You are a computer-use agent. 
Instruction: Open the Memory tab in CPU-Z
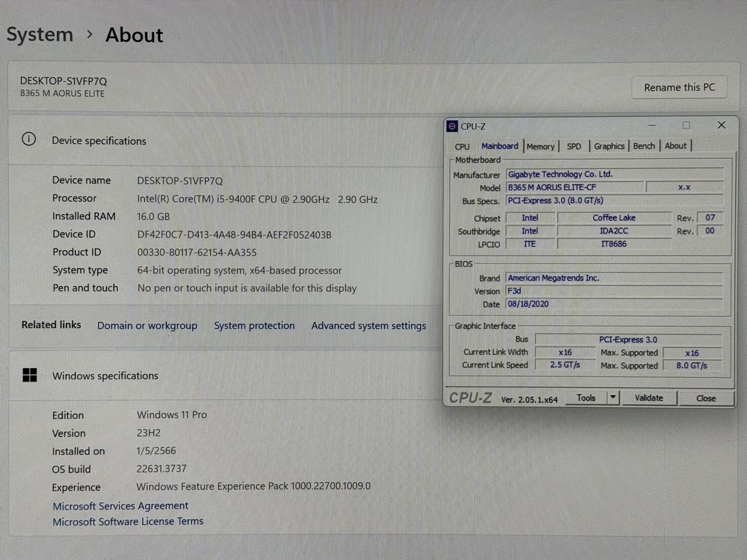(x=541, y=147)
